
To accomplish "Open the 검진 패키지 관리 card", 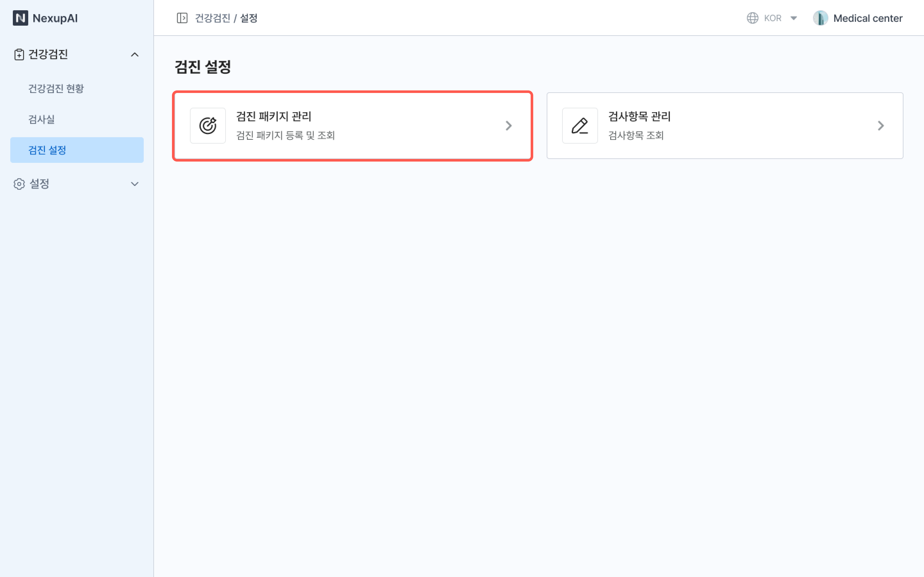I will (352, 126).
